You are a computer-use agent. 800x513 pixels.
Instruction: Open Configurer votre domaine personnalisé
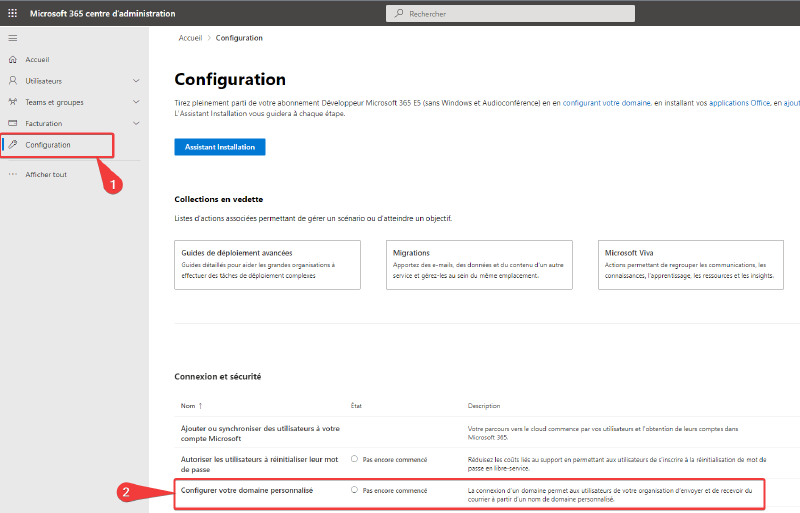click(x=247, y=490)
